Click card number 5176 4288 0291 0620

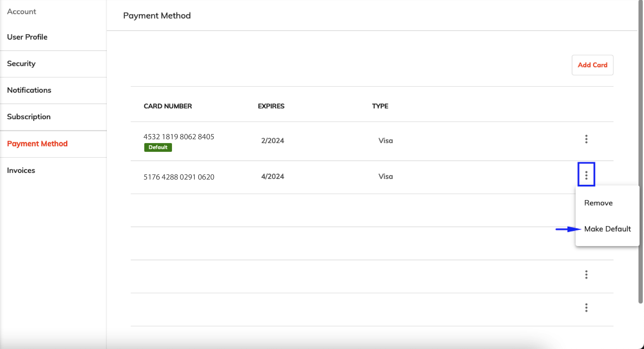(179, 177)
